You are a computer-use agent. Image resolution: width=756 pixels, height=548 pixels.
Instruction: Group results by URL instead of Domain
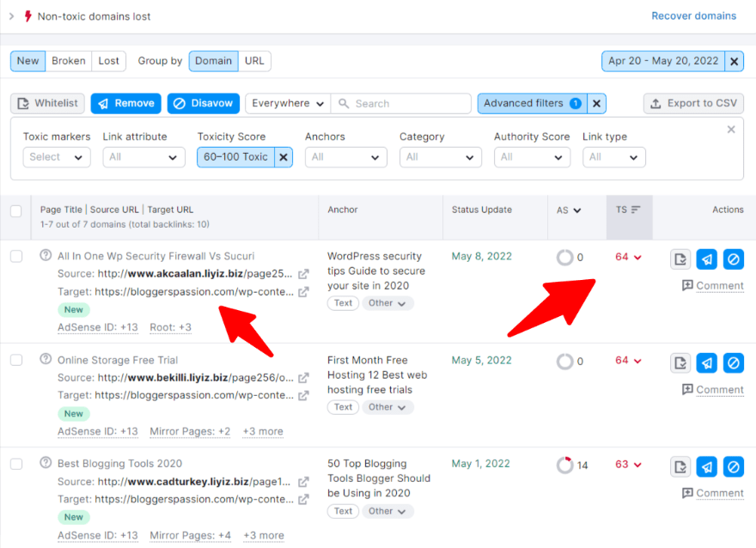[x=255, y=61]
